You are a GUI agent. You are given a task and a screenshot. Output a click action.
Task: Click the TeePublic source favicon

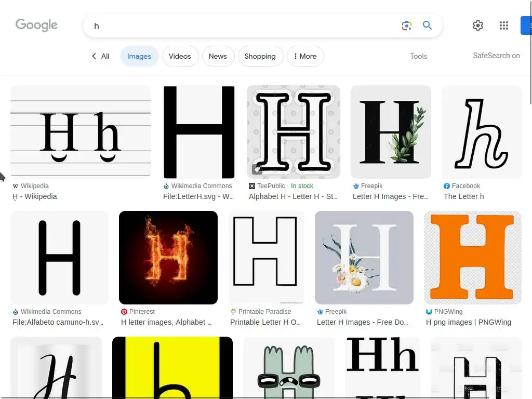(x=252, y=186)
